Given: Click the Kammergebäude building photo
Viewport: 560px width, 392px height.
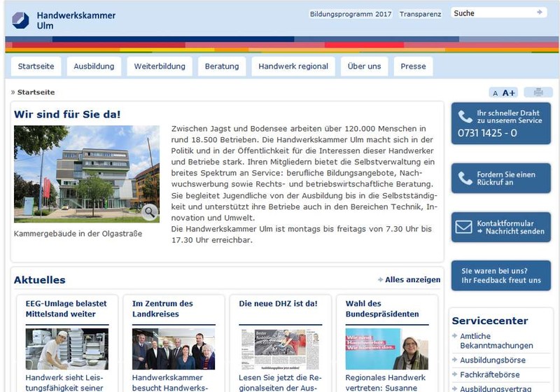Looking at the screenshot, I should pos(87,174).
